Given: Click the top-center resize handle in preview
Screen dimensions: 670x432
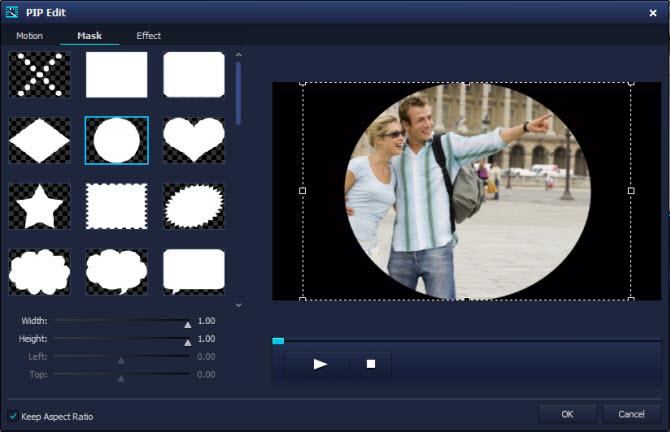Looking at the screenshot, I should pos(467,84).
